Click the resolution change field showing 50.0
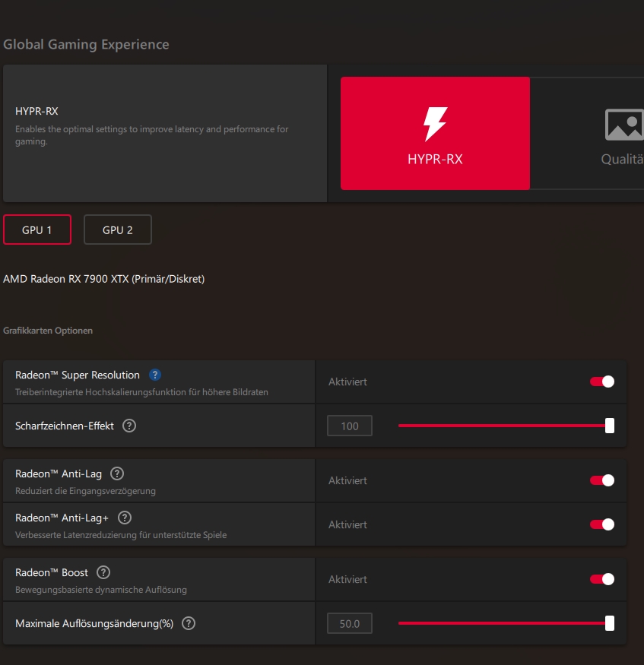 [350, 623]
